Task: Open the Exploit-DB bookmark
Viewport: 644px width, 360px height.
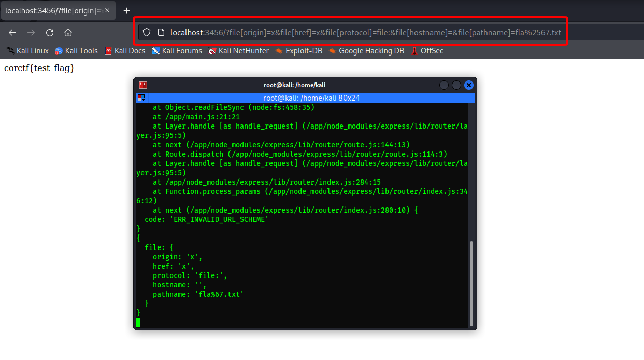Action: tap(298, 51)
